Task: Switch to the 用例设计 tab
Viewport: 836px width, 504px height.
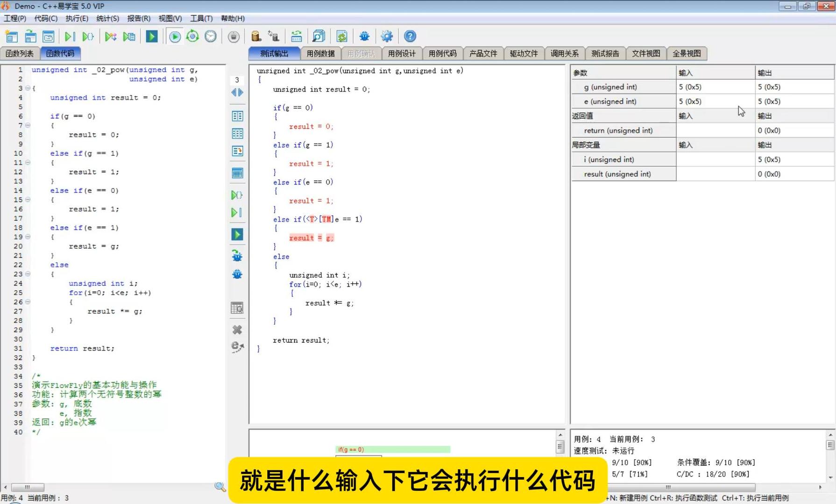Action: click(402, 53)
